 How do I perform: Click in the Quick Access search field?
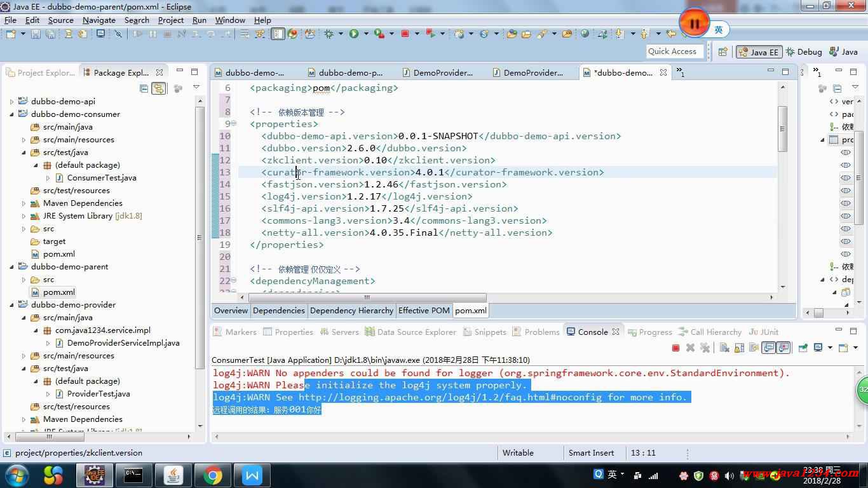(674, 51)
